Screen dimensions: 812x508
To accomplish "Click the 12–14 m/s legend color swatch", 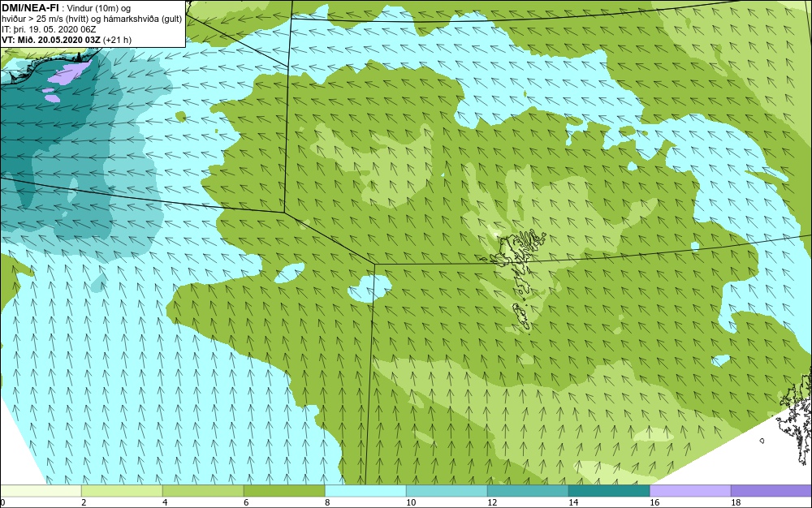I will point(528,491).
